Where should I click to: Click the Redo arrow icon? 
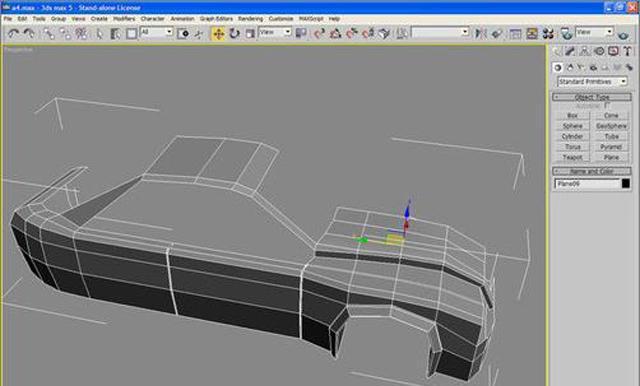point(29,33)
